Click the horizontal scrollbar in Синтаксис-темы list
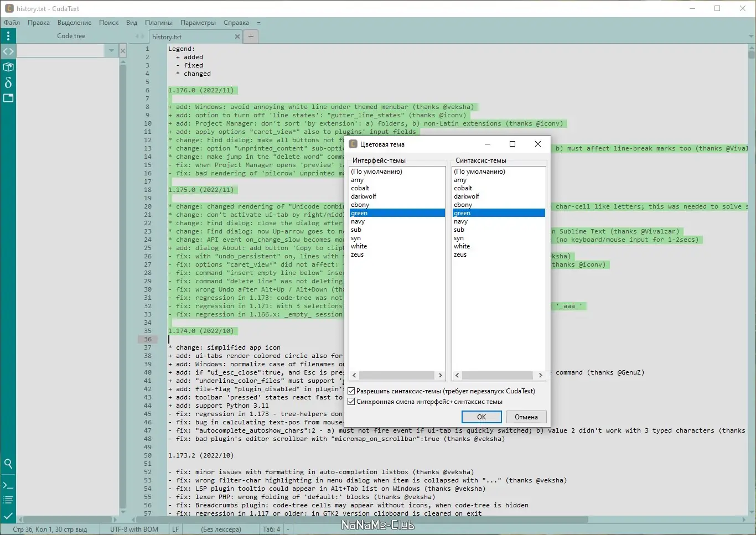Screen dimensions: 756x535 pos(499,375)
